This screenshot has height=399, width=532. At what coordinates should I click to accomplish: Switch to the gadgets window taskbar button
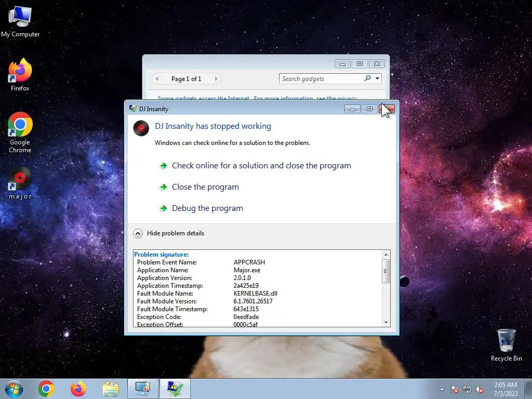coord(143,389)
